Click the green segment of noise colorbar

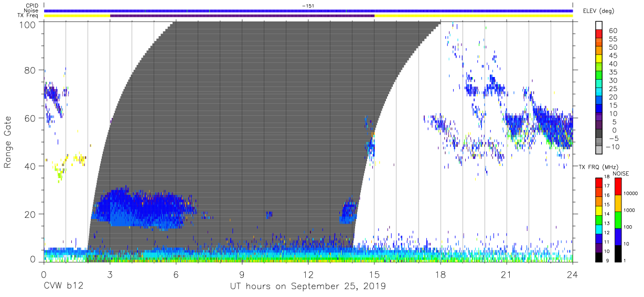coord(618,219)
